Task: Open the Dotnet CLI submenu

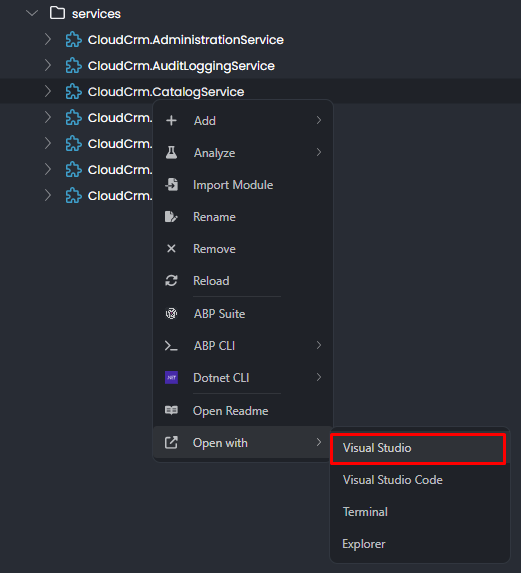Action: pyautogui.click(x=243, y=377)
